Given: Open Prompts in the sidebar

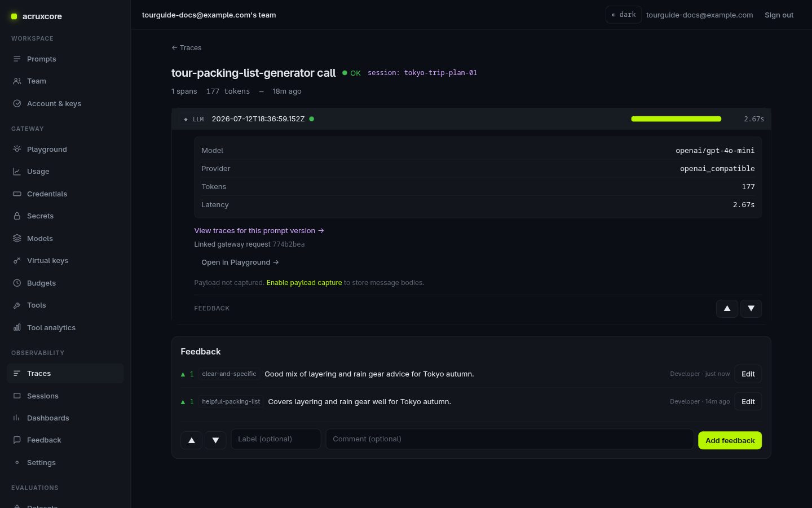Looking at the screenshot, I should coord(65,59).
